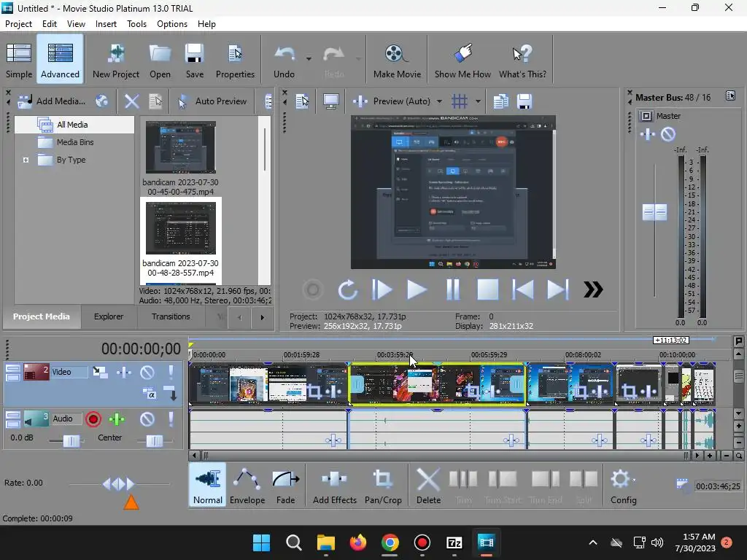The width and height of the screenshot is (747, 560).
Task: Click Add Effects button
Action: tap(334, 486)
